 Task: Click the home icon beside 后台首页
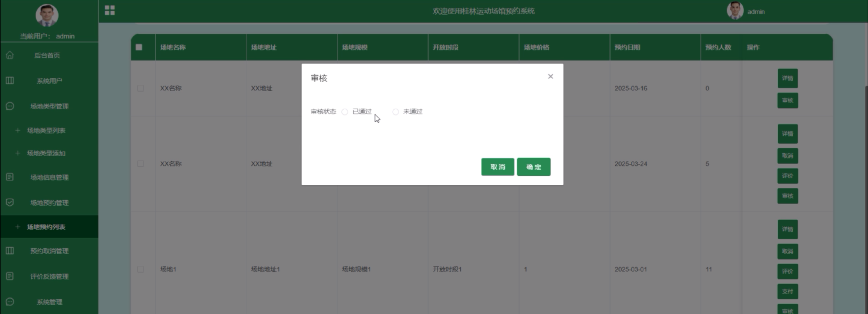pyautogui.click(x=10, y=55)
